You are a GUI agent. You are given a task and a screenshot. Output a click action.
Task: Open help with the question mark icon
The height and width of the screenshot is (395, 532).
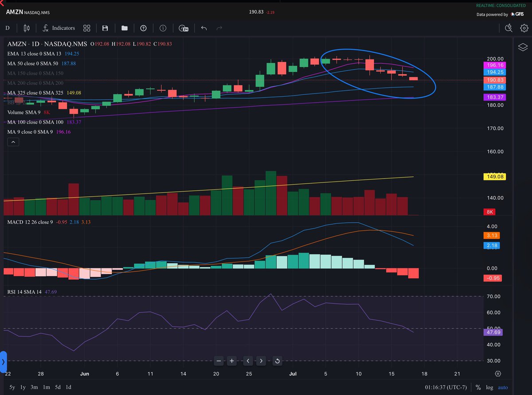coord(143,28)
